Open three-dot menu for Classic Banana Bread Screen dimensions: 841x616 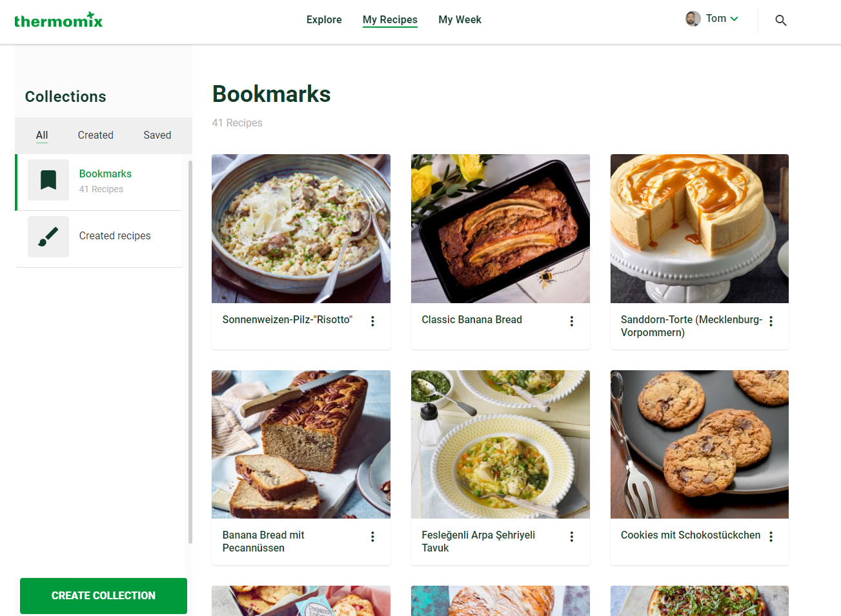pyautogui.click(x=572, y=321)
